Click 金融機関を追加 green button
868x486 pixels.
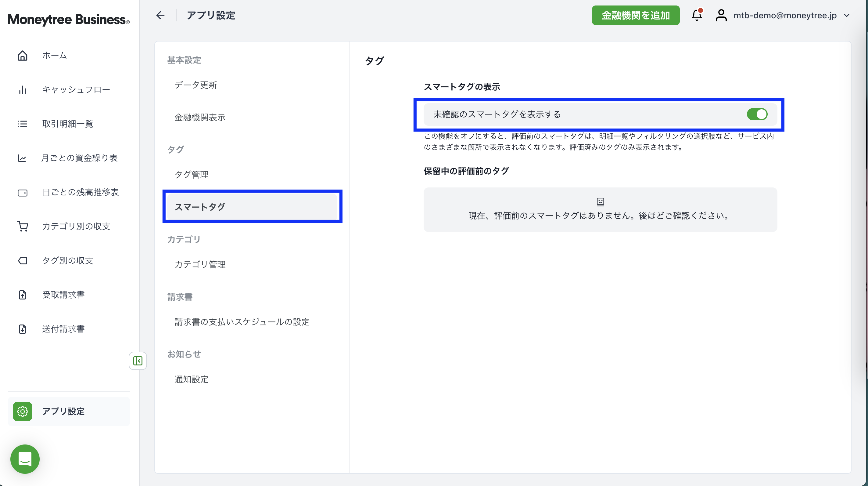pos(636,15)
